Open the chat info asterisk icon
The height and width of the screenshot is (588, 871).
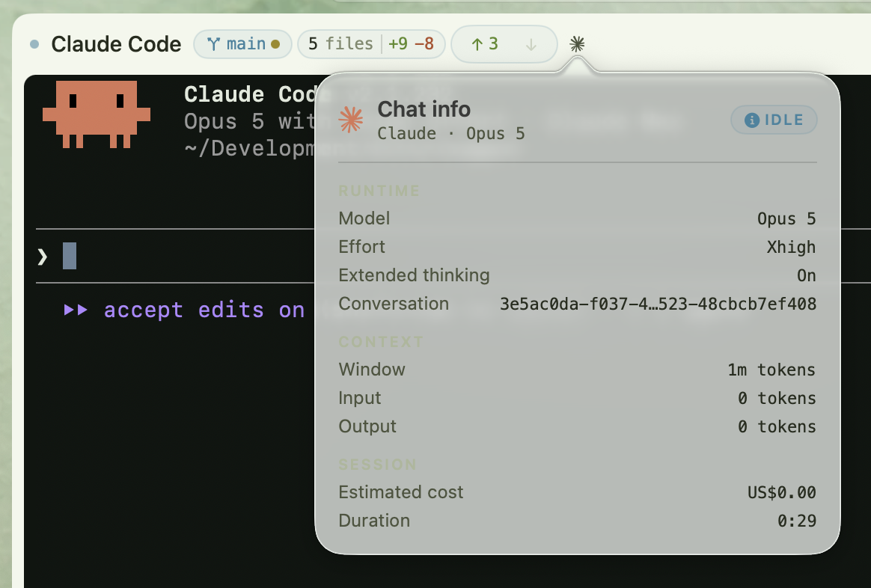pos(577,44)
